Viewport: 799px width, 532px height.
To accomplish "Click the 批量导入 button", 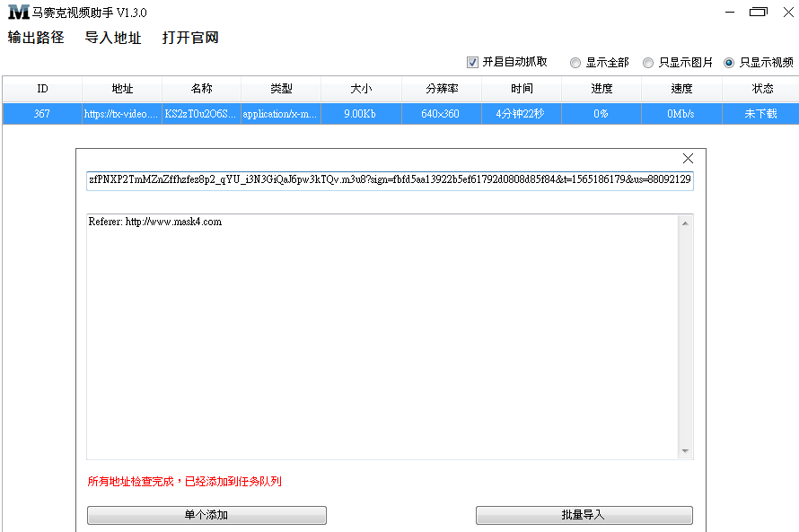I will point(584,515).
